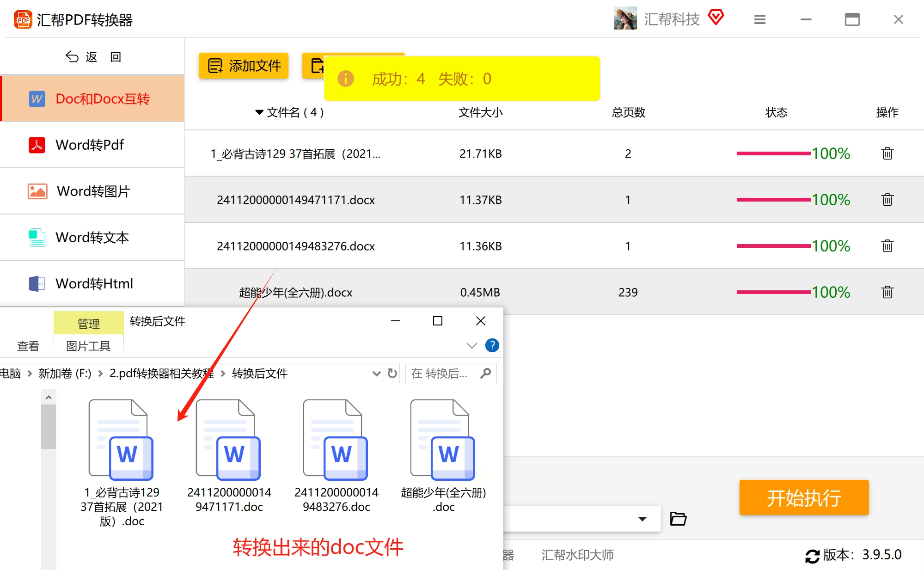Click the VIP diamond icon
Screen dimensions: 924x570
point(716,18)
